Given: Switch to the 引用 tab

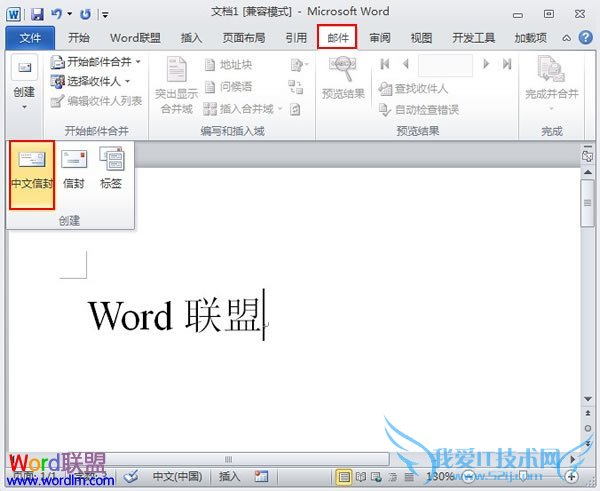Looking at the screenshot, I should click(x=296, y=38).
